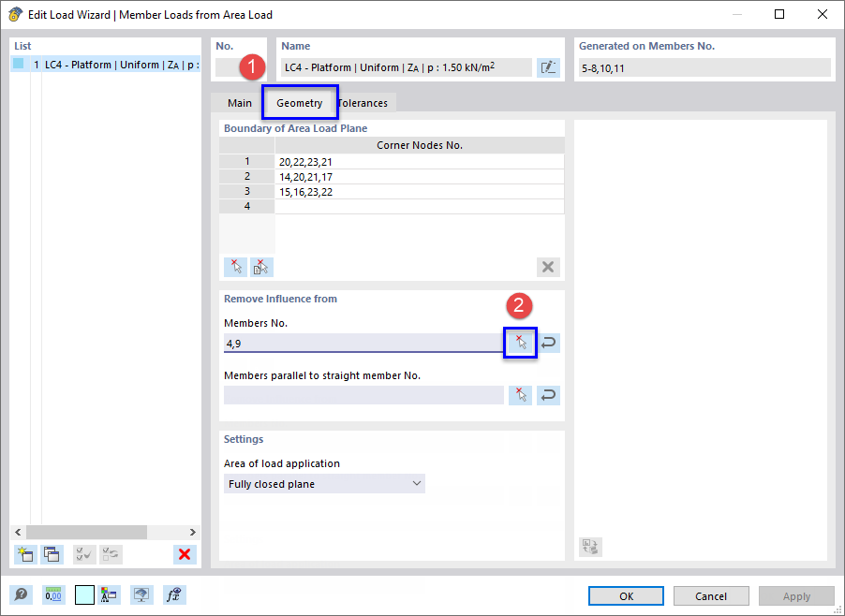Click the multiple-select corner nodes icon

coord(261,267)
